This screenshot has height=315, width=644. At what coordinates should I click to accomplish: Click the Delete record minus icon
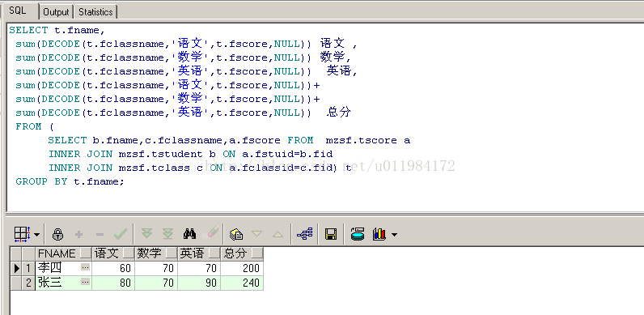[x=100, y=234]
